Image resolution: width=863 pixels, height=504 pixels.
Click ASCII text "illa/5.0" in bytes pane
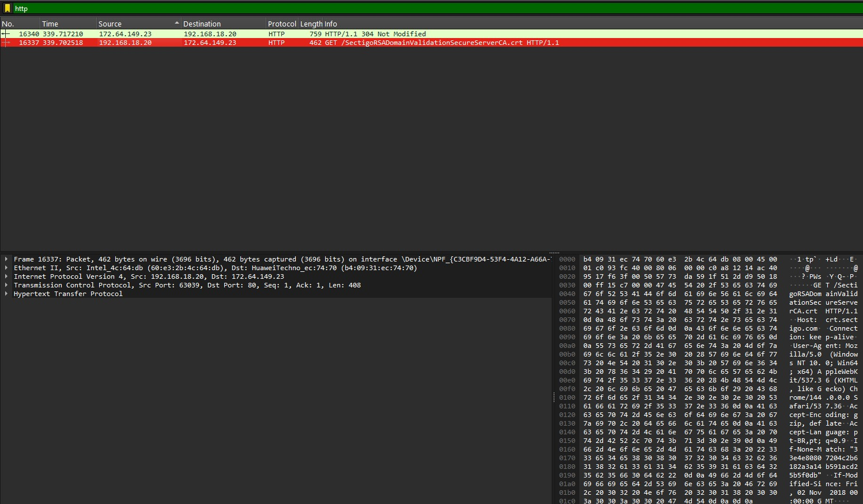(x=805, y=354)
